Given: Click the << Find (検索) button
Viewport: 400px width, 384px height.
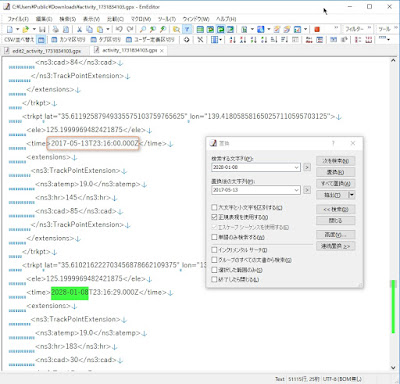Looking at the screenshot, I should tap(335, 209).
